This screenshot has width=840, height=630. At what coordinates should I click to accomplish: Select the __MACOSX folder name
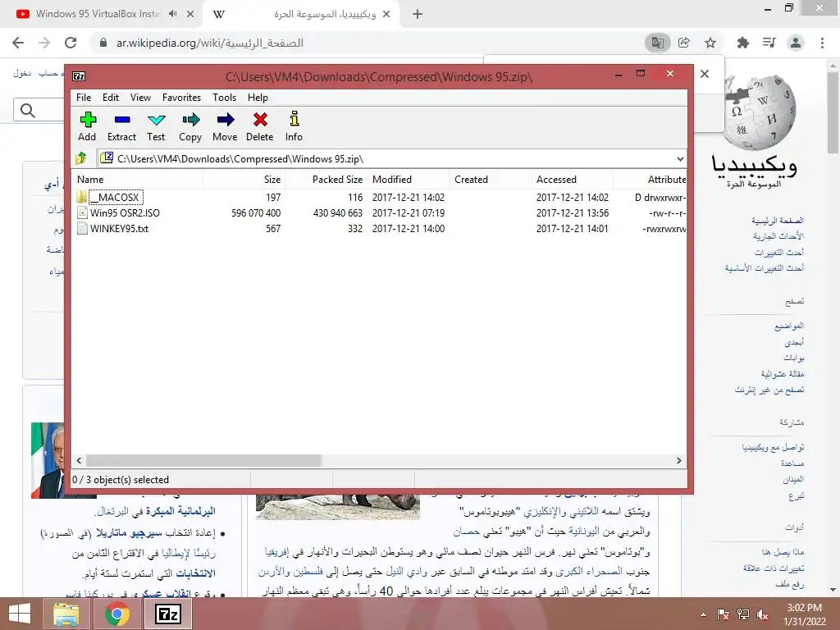116,197
